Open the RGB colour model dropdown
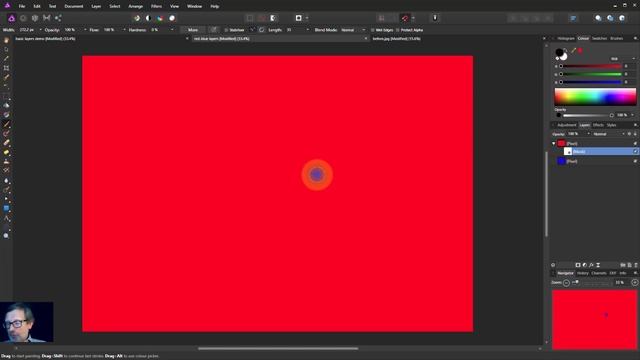This screenshot has width=640, height=360. (x=623, y=58)
